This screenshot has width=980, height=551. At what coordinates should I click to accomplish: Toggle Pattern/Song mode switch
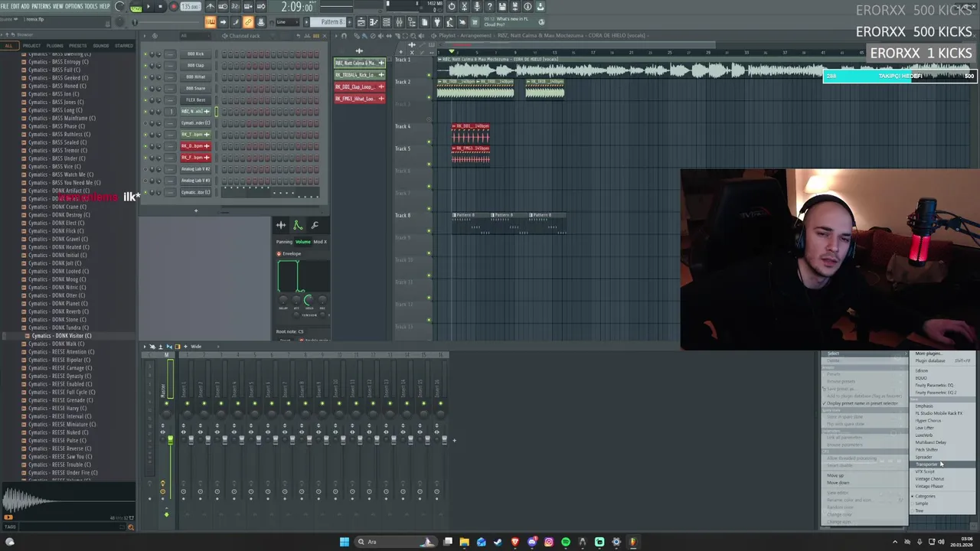coord(136,7)
